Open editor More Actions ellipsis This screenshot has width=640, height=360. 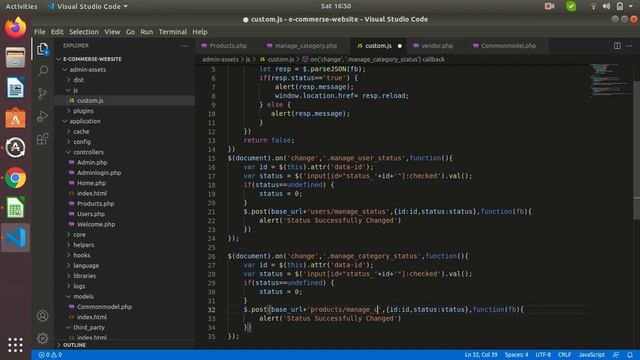629,46
